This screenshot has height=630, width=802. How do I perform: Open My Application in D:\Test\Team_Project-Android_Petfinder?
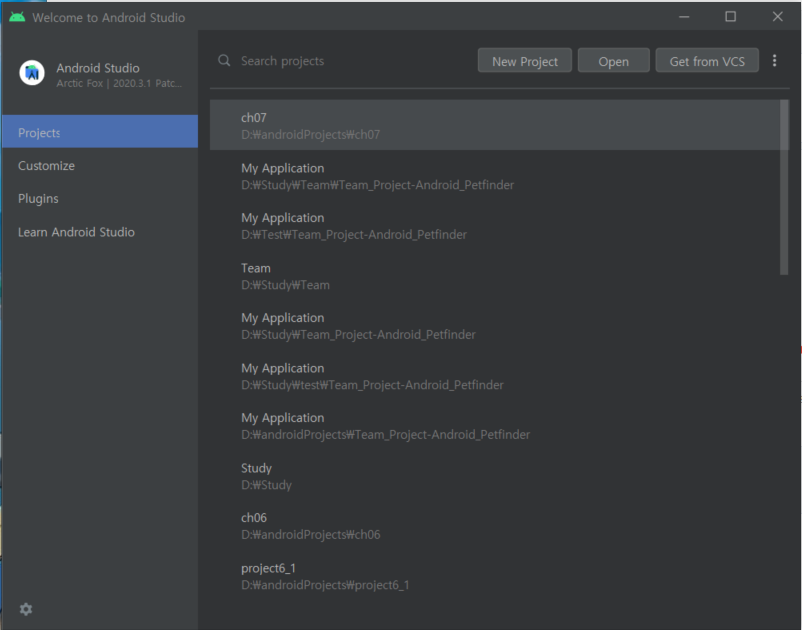pos(495,226)
